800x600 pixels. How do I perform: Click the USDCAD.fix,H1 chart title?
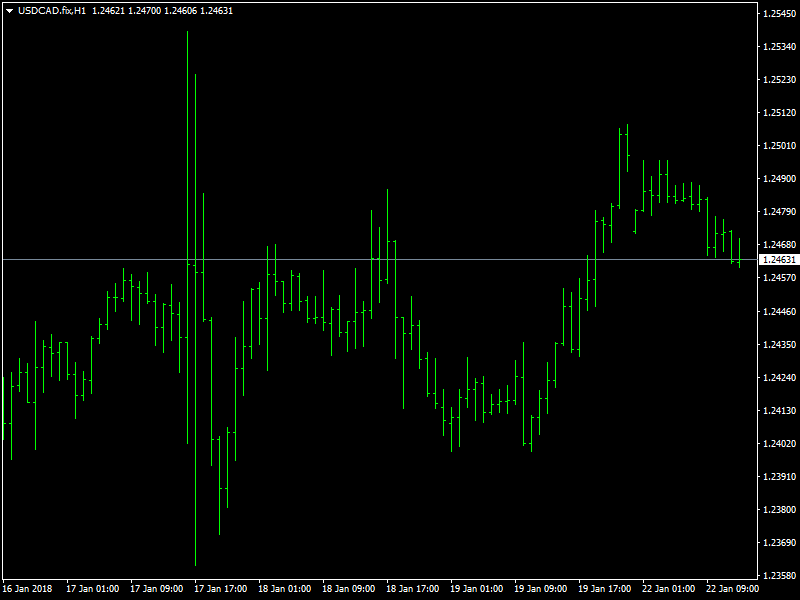(52, 11)
